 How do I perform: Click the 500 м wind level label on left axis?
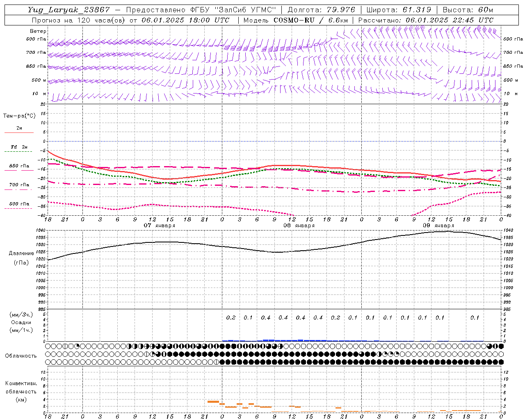click(39, 80)
